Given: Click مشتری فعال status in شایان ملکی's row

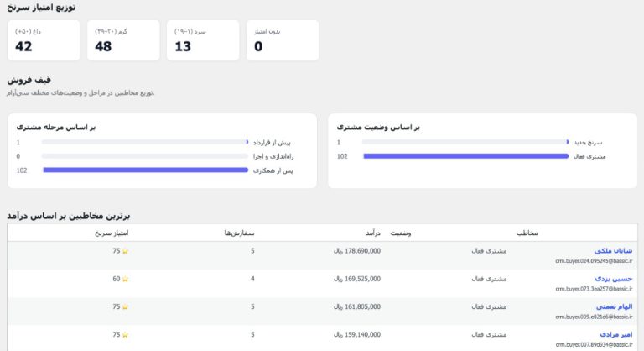Looking at the screenshot, I should click(489, 251).
